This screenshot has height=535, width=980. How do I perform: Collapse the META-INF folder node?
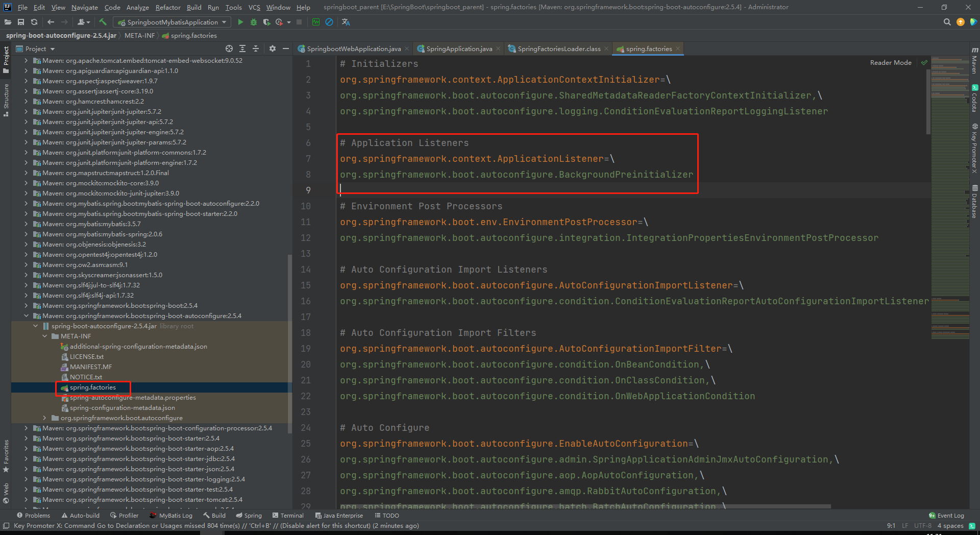[44, 336]
